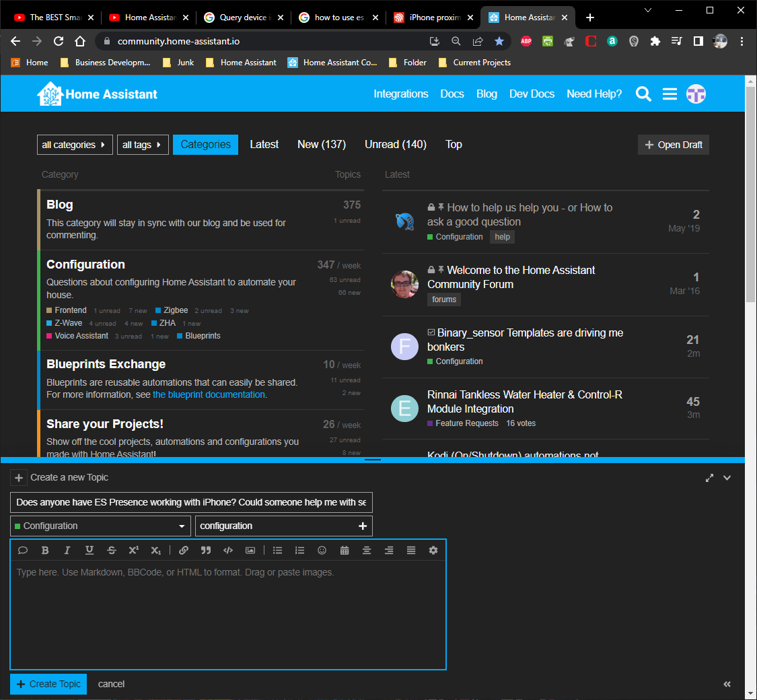The width and height of the screenshot is (757, 700).
Task: Open the forum search icon
Action: (x=643, y=94)
